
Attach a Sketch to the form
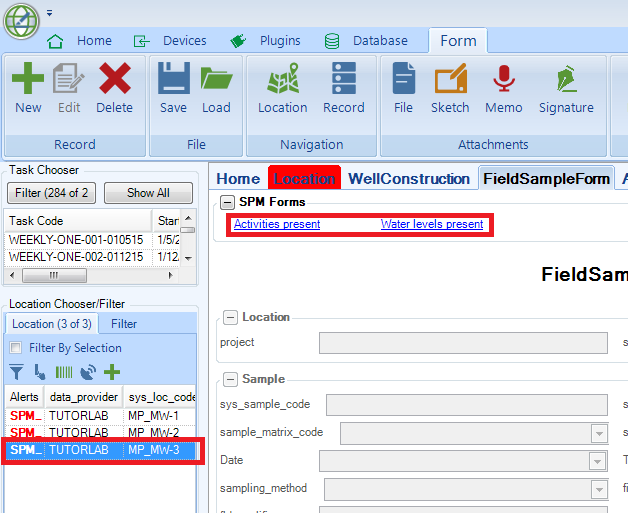coord(450,88)
